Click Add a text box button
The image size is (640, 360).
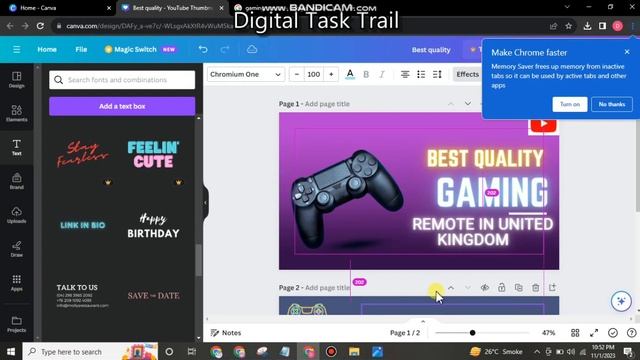pos(122,106)
